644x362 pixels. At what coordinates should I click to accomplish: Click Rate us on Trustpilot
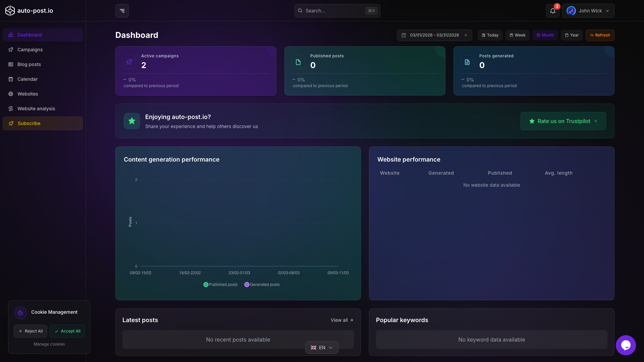point(563,121)
